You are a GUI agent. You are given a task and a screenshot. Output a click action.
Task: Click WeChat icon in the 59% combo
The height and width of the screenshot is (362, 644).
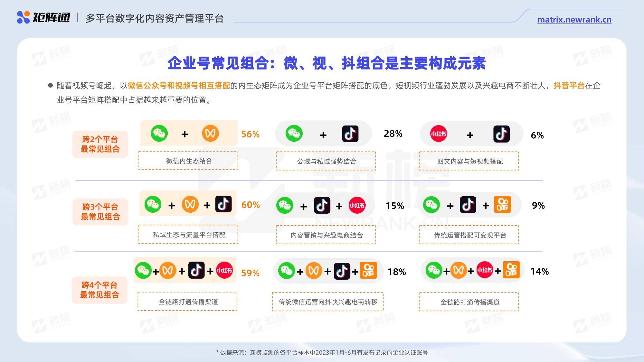(143, 270)
